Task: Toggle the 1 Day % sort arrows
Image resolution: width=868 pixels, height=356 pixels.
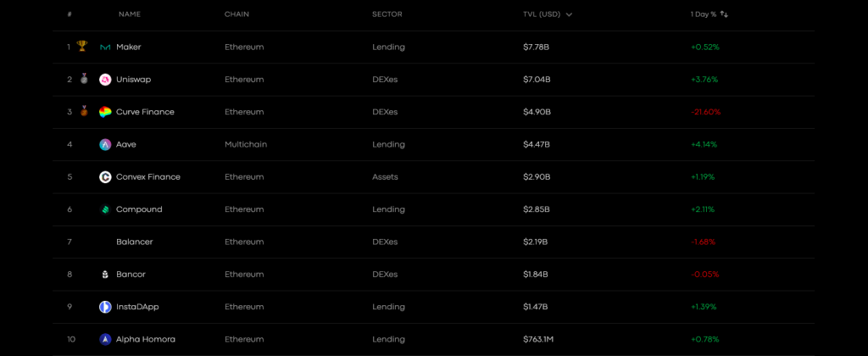Action: [x=725, y=14]
